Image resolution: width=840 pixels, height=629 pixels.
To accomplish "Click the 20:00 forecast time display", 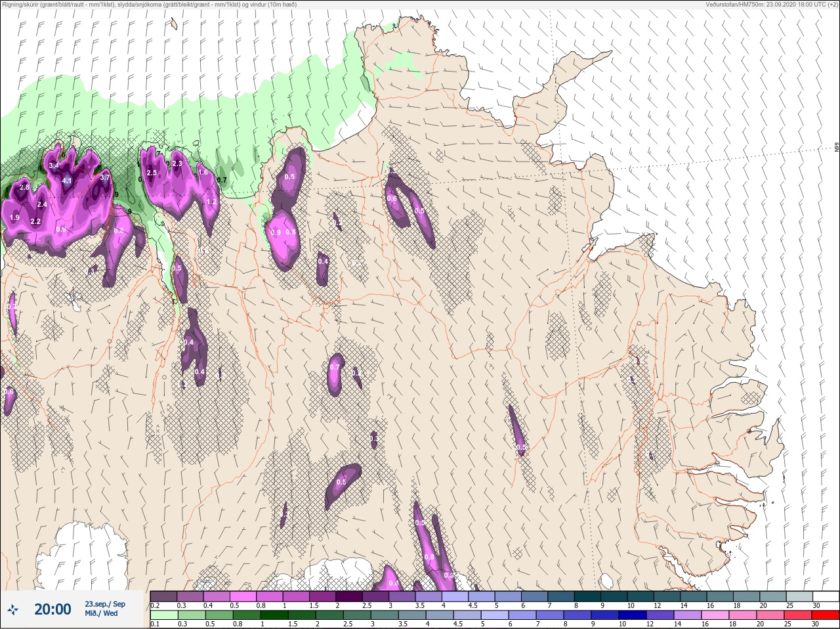I will pyautogui.click(x=52, y=609).
